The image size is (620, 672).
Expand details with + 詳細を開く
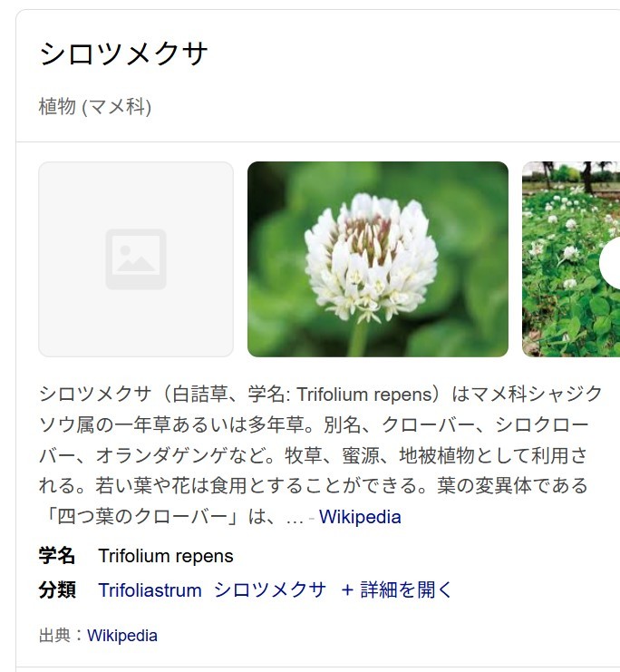click(x=397, y=589)
